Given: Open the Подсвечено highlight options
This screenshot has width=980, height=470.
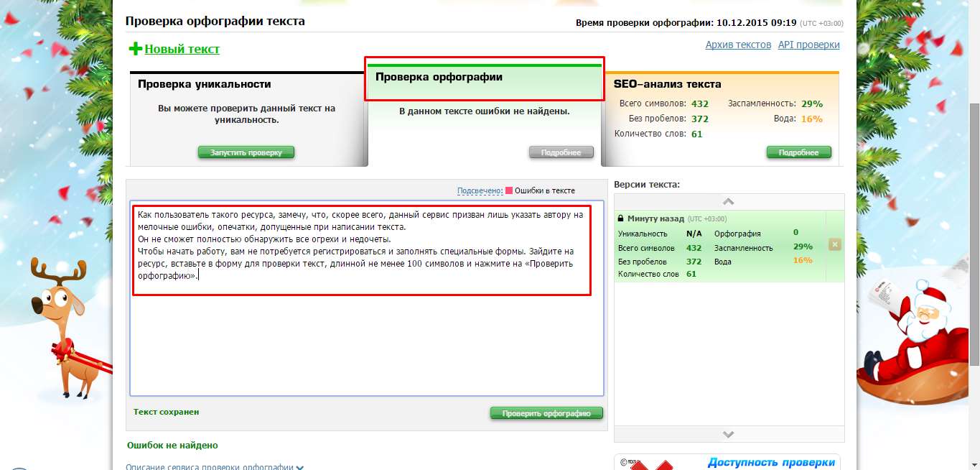Looking at the screenshot, I should point(480,190).
